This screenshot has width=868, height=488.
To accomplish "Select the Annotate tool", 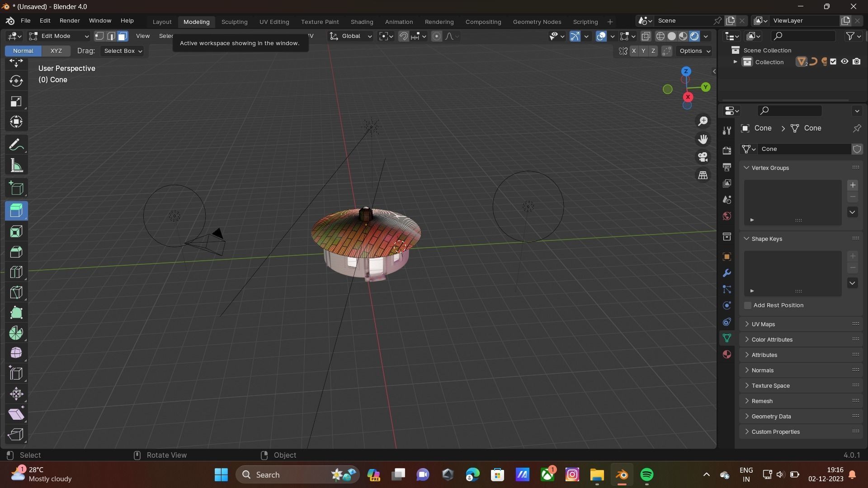I will pyautogui.click(x=16, y=145).
